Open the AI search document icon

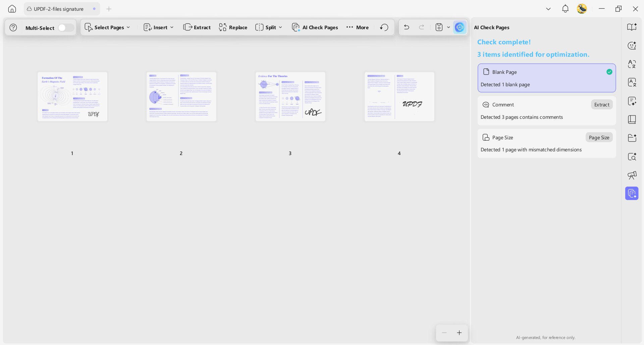[x=632, y=156]
